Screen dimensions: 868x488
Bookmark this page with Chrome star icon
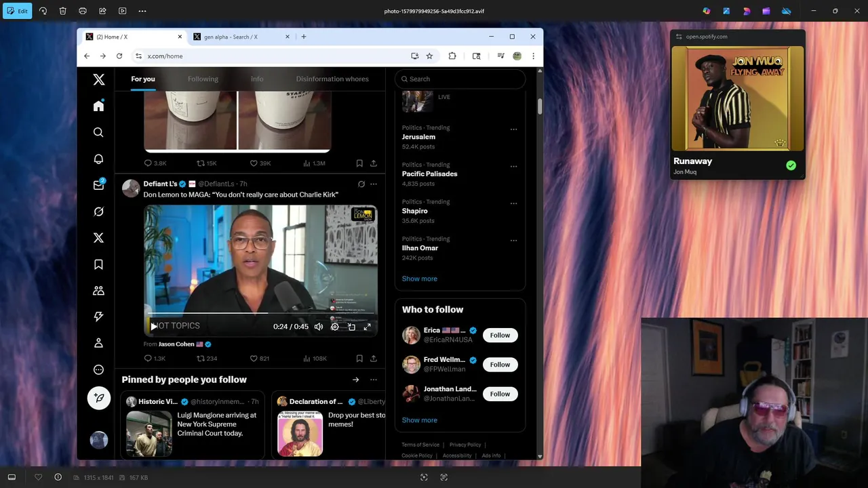point(429,56)
